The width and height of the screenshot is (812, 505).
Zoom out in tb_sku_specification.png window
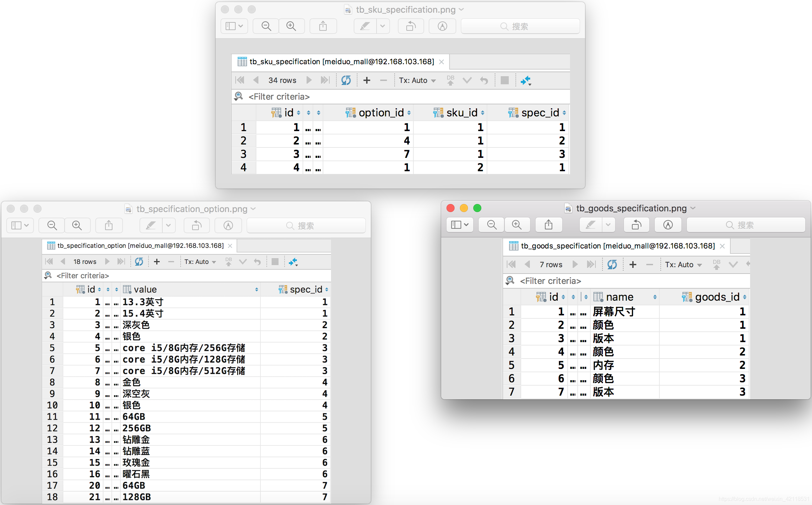(x=266, y=26)
